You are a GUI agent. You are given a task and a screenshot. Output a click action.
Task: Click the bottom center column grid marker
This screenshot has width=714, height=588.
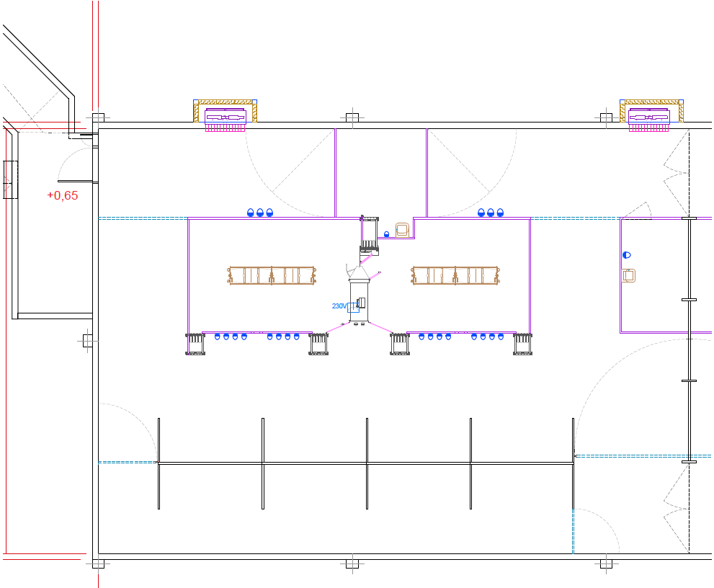point(352,563)
